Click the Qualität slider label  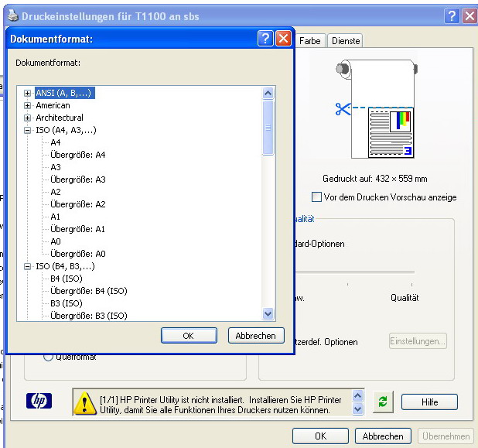point(405,298)
